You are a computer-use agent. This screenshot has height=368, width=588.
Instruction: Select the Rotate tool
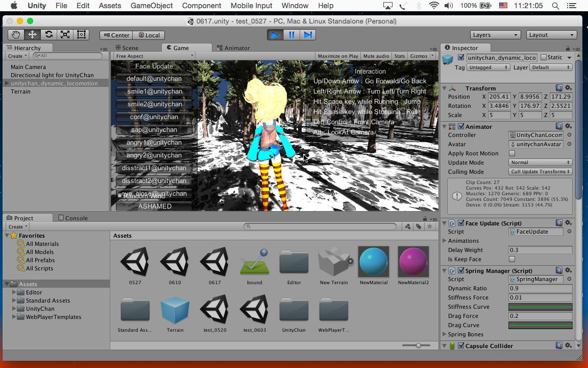point(48,35)
